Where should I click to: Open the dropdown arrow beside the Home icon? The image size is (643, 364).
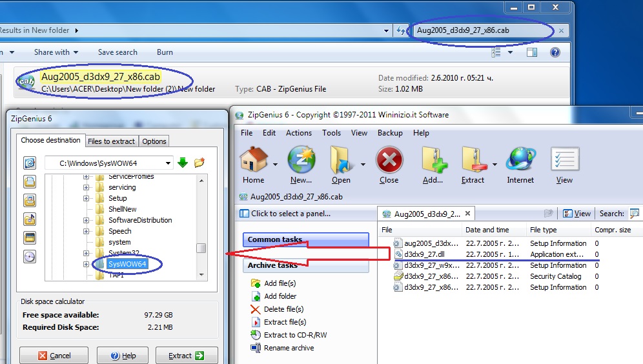275,165
